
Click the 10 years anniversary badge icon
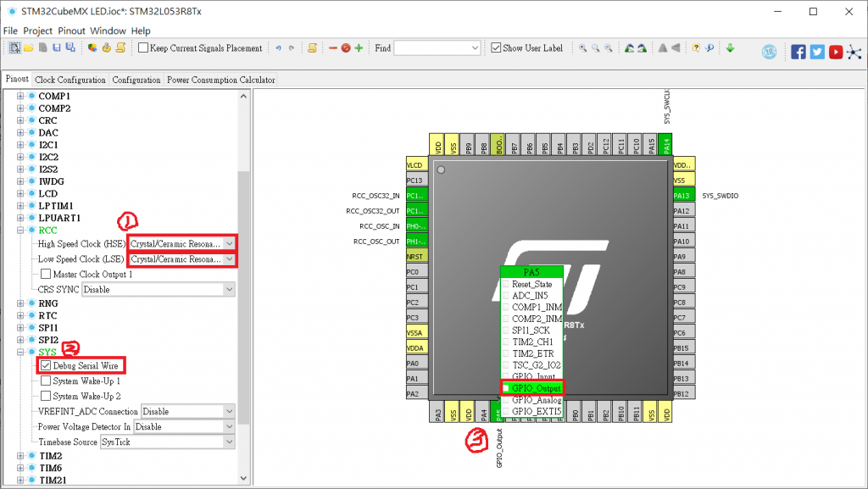pyautogui.click(x=770, y=52)
